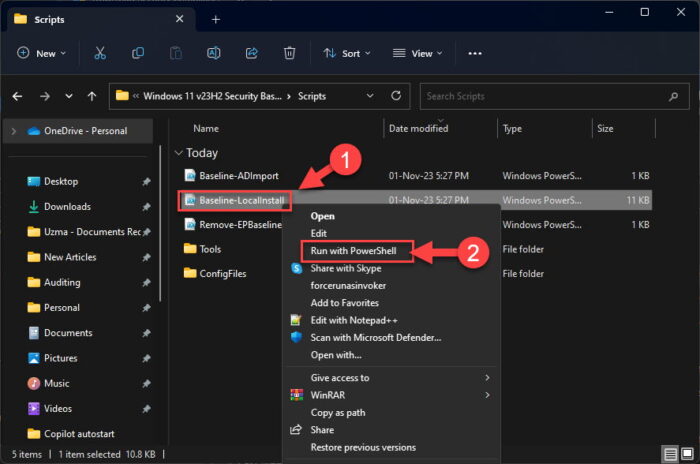Unpin Desktop using its pin icon

146,182
